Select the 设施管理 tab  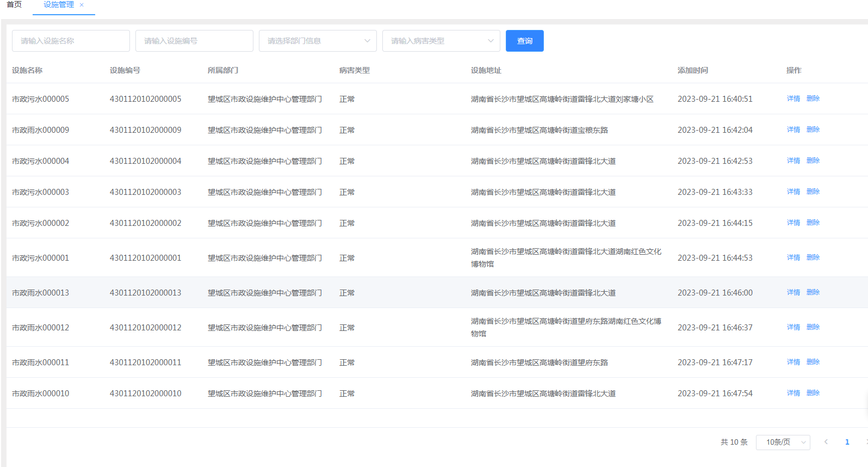pos(58,5)
